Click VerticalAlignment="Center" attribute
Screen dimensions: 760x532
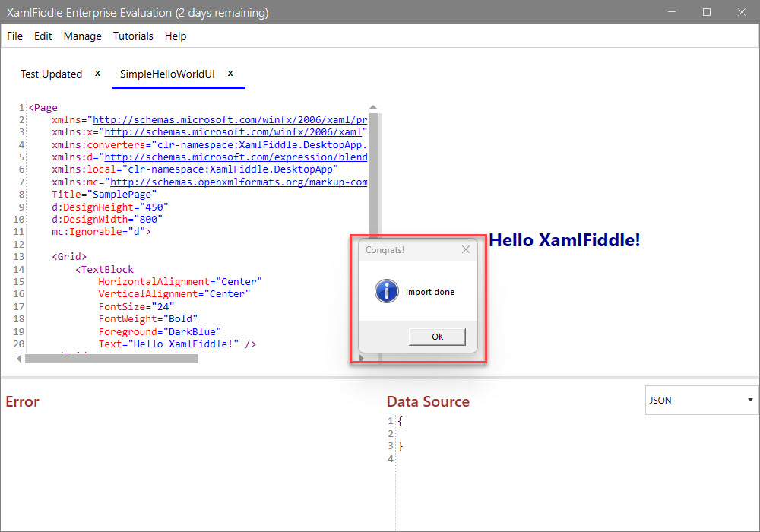pyautogui.click(x=175, y=293)
